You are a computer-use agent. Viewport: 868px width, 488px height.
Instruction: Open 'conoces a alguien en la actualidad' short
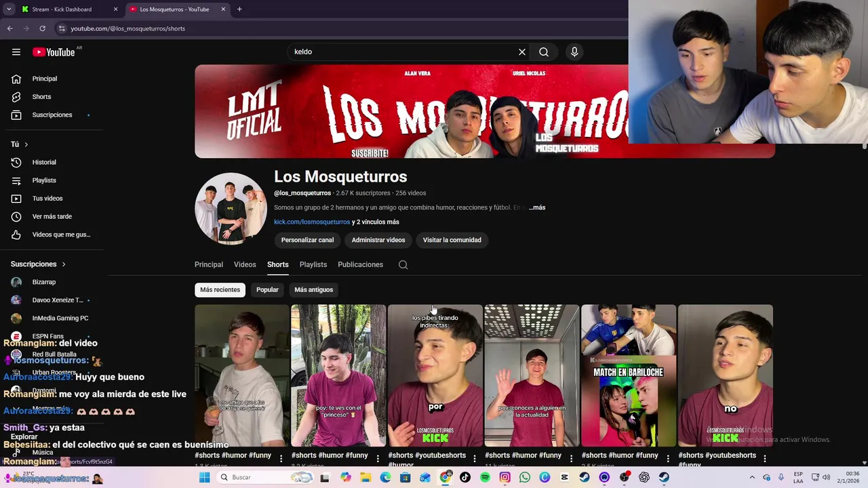pyautogui.click(x=532, y=375)
